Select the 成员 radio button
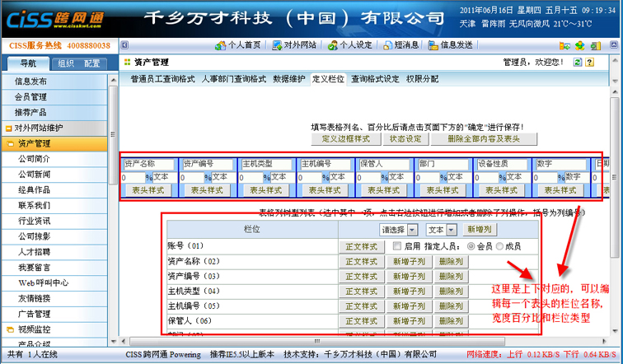 [x=499, y=246]
